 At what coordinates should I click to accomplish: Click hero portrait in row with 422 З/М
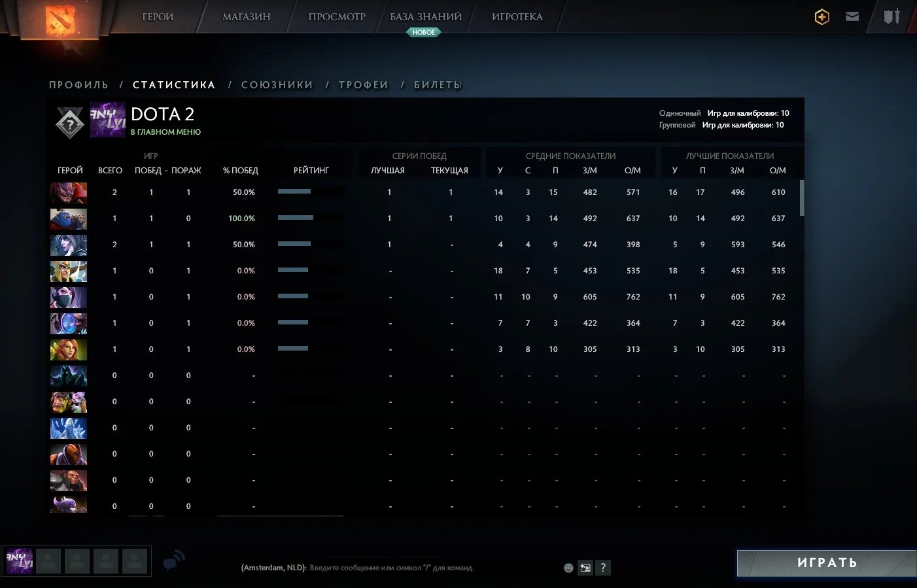click(69, 323)
